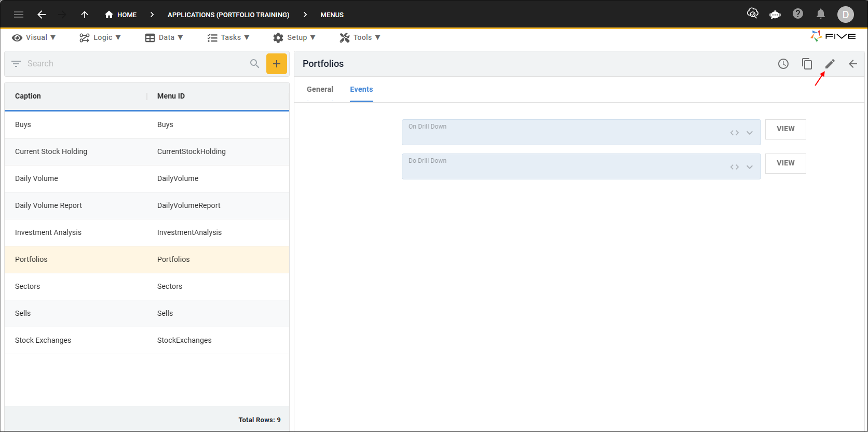Click the search magnifier icon
868x432 pixels.
point(254,63)
